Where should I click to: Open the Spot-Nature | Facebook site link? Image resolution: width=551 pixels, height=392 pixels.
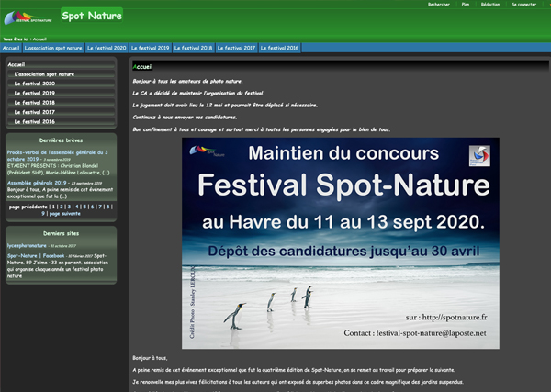pyautogui.click(x=36, y=256)
